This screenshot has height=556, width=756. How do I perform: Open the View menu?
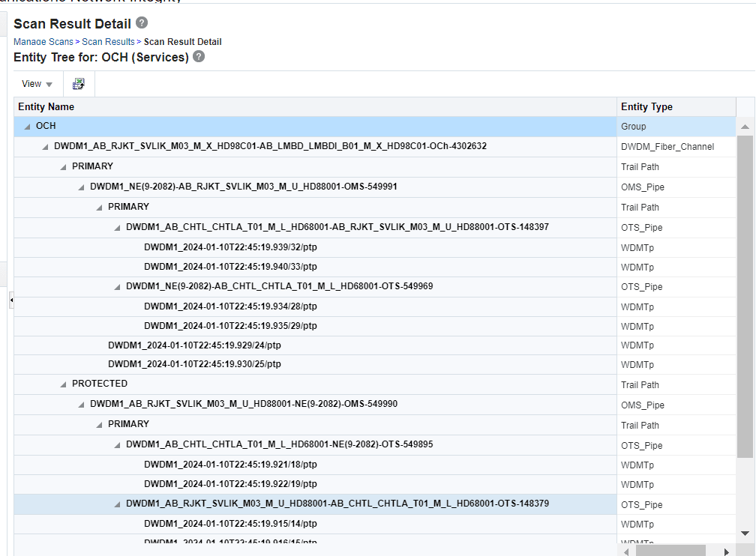[35, 83]
